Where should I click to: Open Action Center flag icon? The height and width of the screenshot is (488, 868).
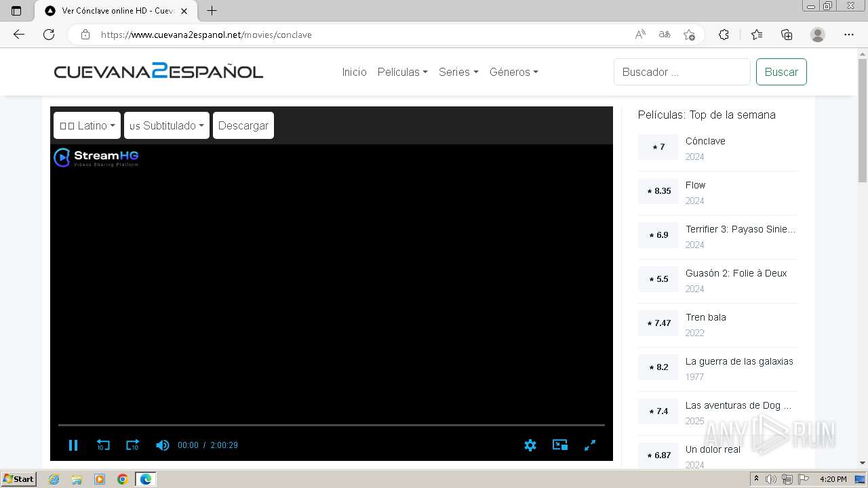pos(803,479)
